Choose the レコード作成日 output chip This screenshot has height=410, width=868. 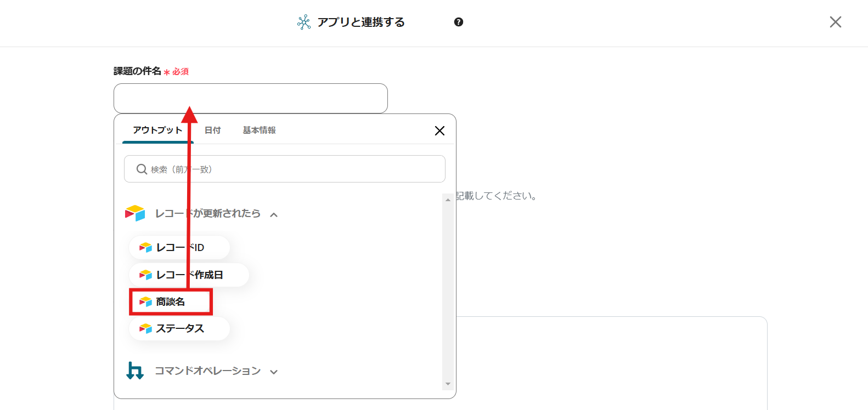pos(189,275)
